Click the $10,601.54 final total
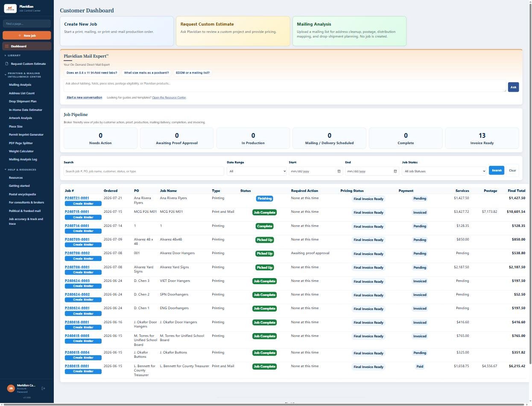 pyautogui.click(x=516, y=212)
